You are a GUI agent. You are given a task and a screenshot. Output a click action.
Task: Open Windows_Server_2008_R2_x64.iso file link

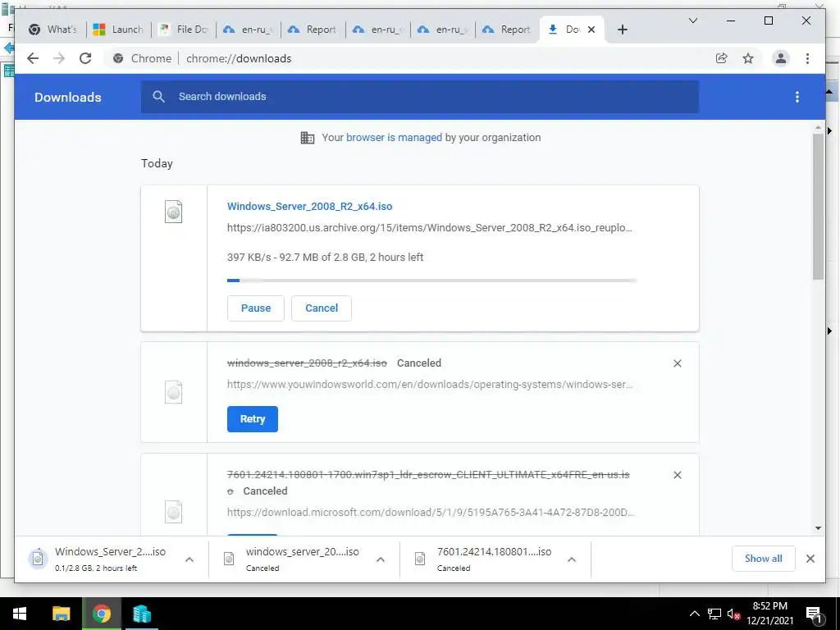click(x=309, y=206)
